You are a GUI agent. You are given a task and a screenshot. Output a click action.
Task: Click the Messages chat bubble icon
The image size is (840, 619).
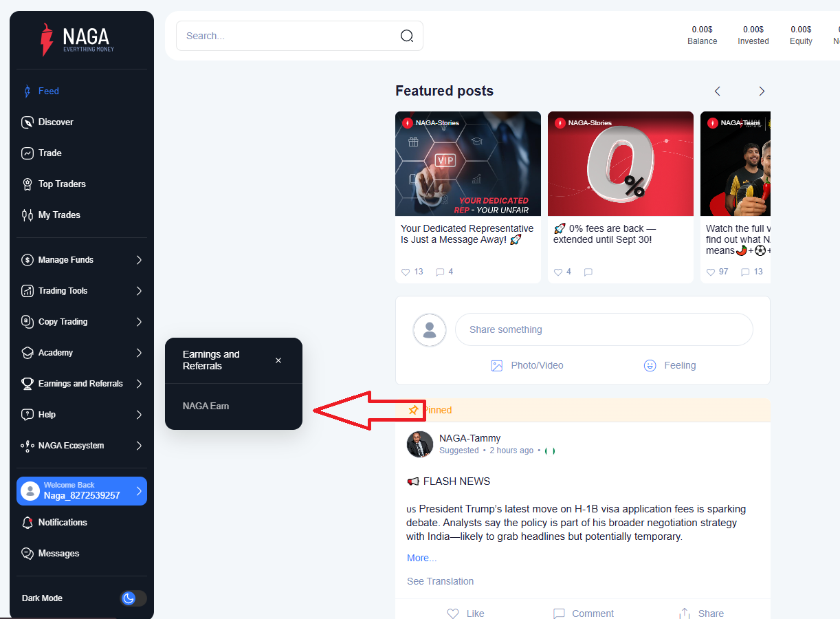pos(27,554)
